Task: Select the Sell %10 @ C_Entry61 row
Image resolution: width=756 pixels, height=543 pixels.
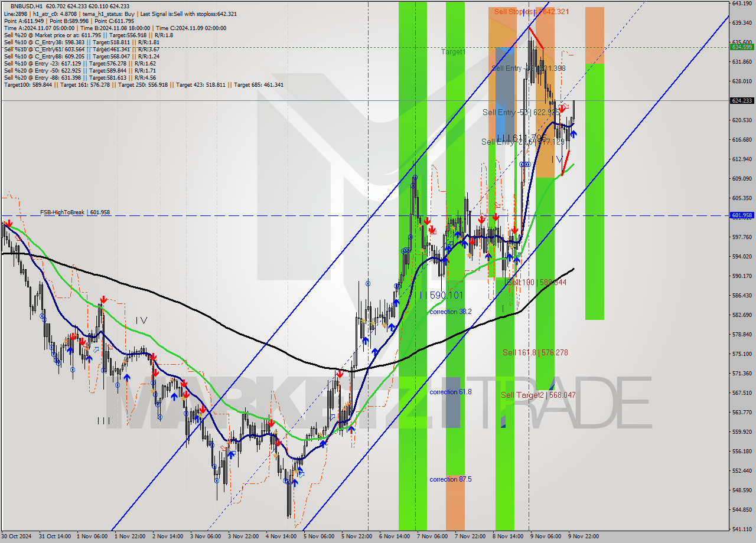Action: (82, 50)
